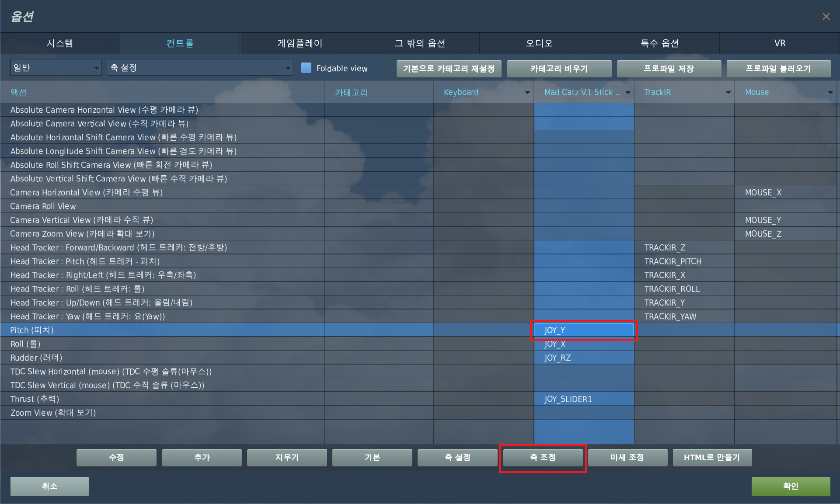Toggle the Foldable view checkbox
The height and width of the screenshot is (504, 840).
[306, 68]
